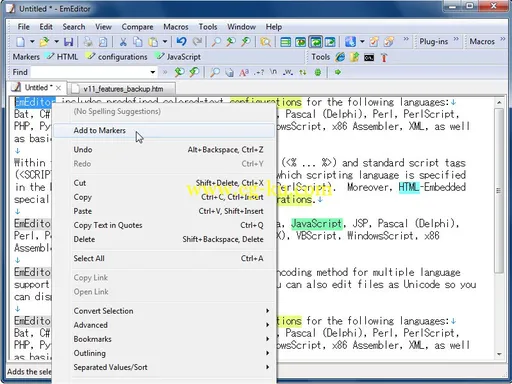Click the vertical scrollbar thumb
Screen dimensions: 512x384
498,191
